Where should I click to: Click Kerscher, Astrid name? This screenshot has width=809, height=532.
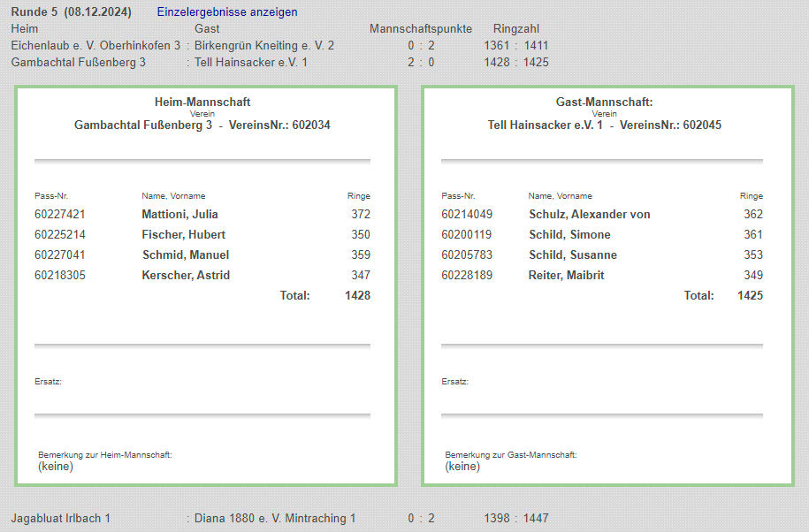[x=186, y=275]
